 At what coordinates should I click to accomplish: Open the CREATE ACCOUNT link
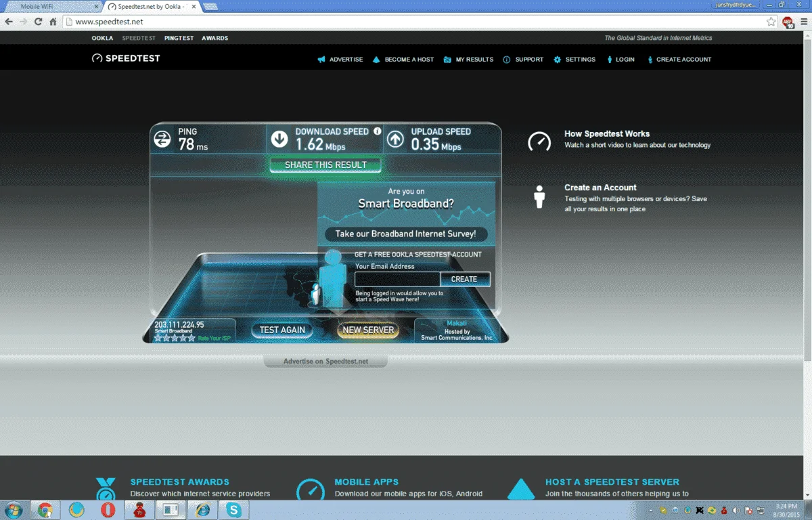tap(683, 60)
